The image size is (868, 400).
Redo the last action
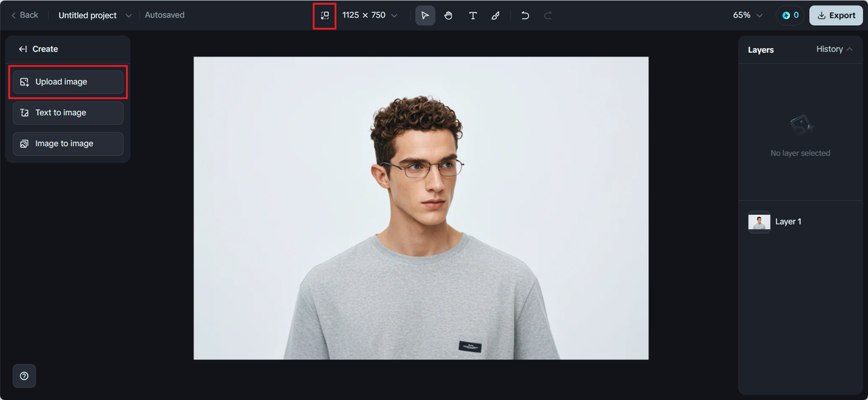[x=548, y=15]
